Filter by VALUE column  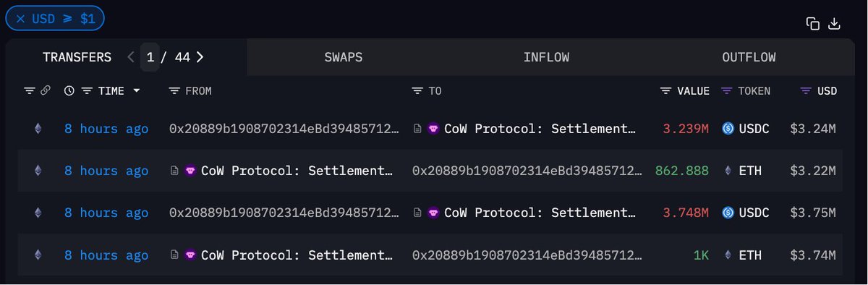pyautogui.click(x=666, y=91)
